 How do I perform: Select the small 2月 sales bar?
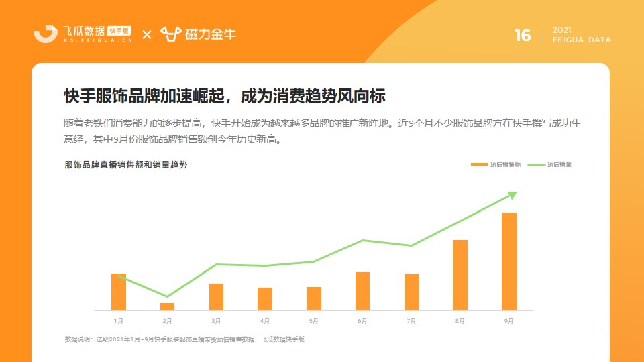[167, 306]
